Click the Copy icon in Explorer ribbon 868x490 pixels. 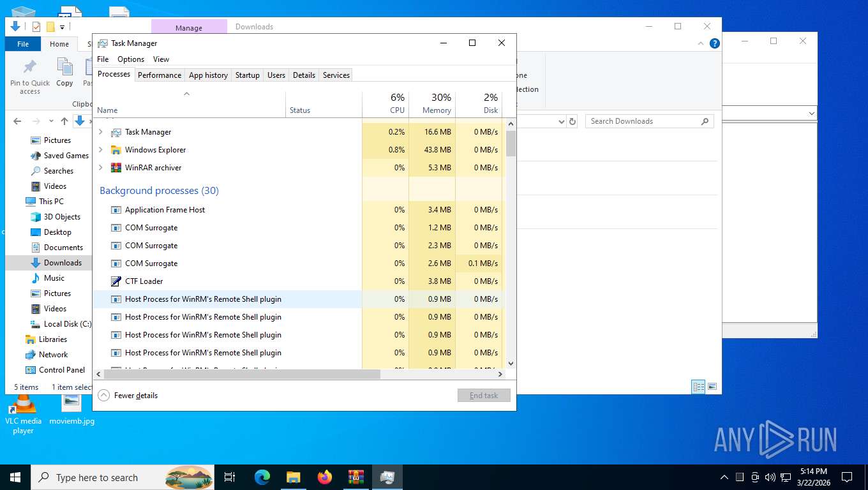tap(64, 67)
